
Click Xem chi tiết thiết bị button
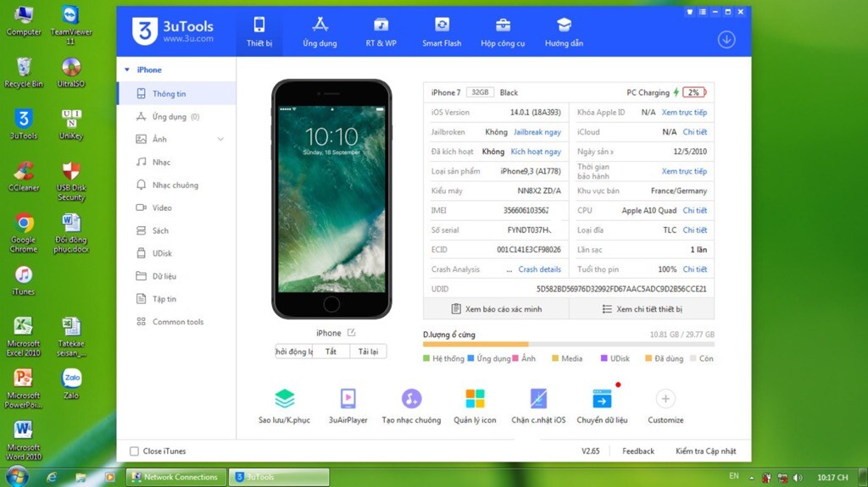point(643,309)
